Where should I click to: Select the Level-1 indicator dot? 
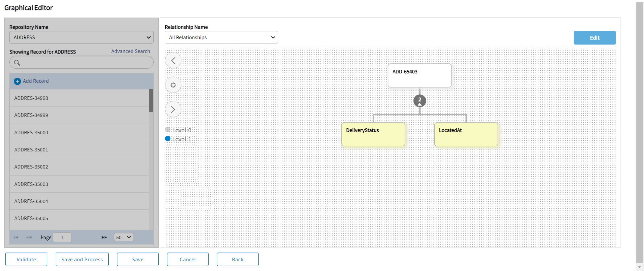168,139
